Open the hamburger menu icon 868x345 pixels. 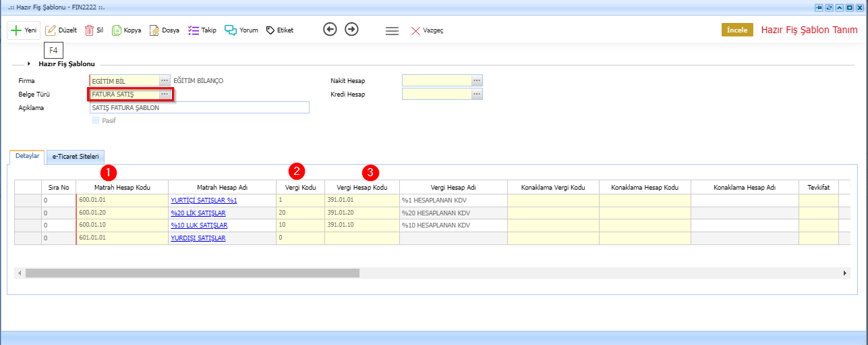point(392,30)
